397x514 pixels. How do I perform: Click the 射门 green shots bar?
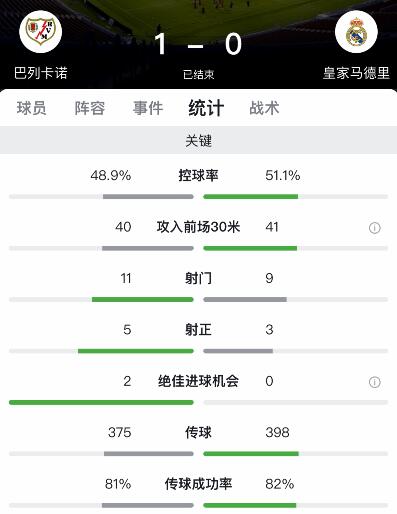point(143,299)
